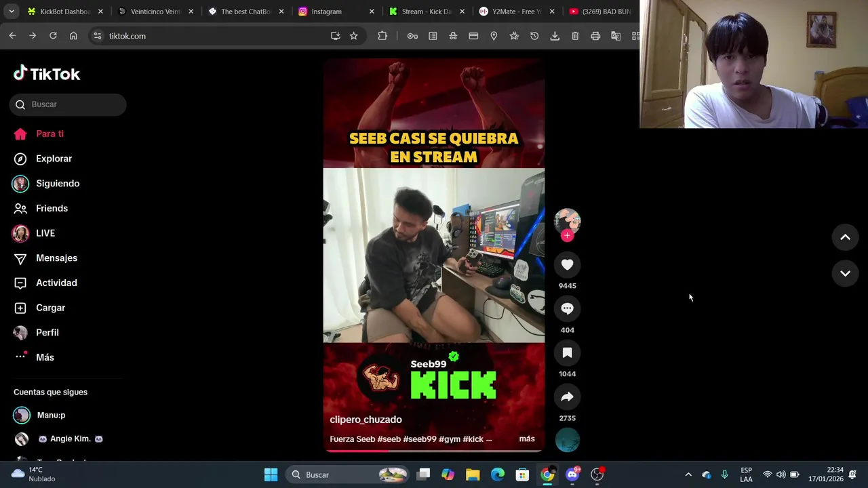Switch to the BAD BUNNY YouTube tab
The width and height of the screenshot is (868, 488).
click(601, 12)
